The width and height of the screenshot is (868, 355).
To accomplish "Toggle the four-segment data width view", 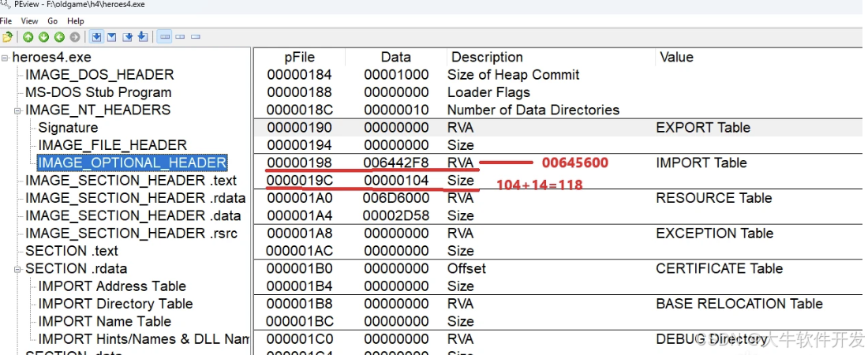I will [x=164, y=37].
